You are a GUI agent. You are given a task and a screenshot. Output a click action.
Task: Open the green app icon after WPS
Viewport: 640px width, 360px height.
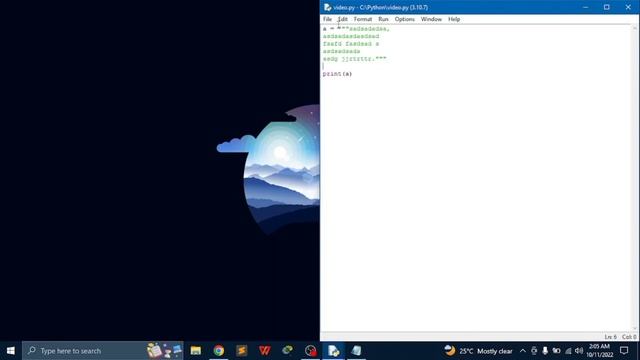(x=287, y=351)
